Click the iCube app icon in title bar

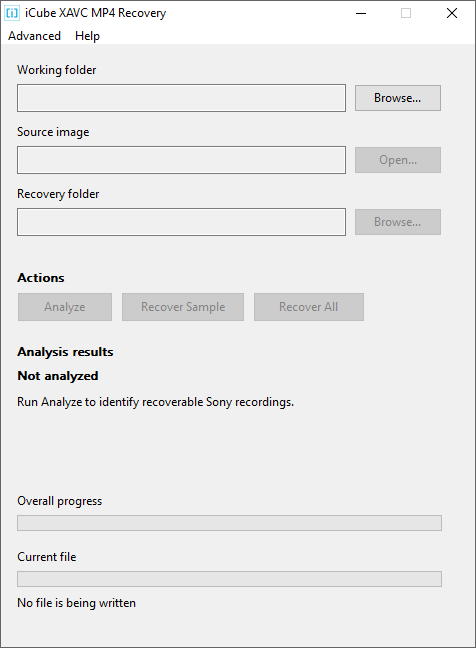pyautogui.click(x=12, y=13)
